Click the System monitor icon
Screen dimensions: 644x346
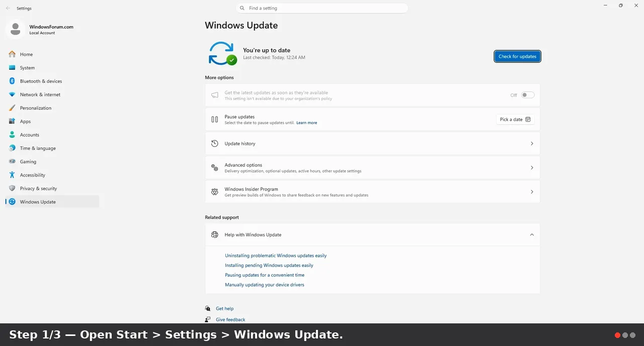(x=12, y=68)
